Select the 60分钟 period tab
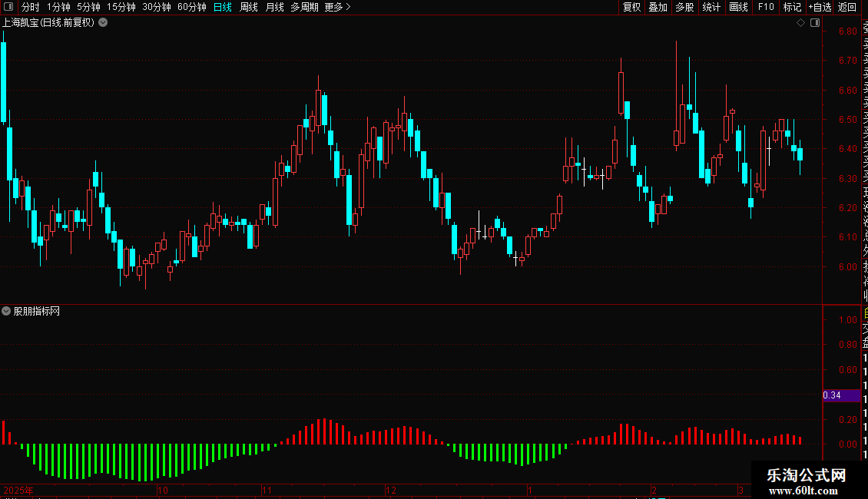 tap(191, 7)
